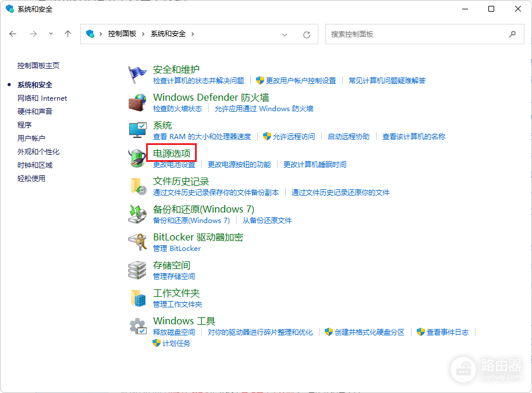Click the shield icon in address bar
Screen dimensions: 532x393
click(90, 34)
